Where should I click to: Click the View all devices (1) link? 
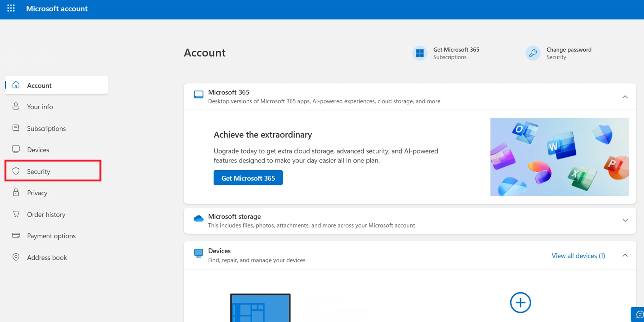coord(578,255)
